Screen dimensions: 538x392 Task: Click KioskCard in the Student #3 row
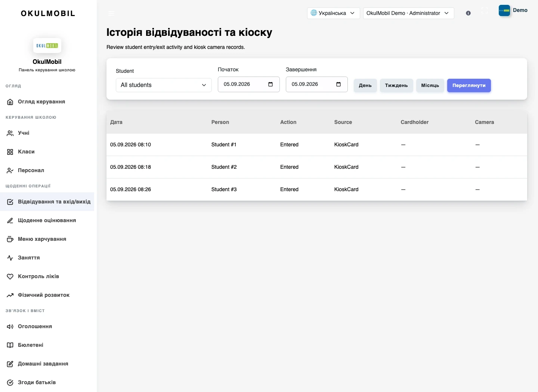coord(346,189)
